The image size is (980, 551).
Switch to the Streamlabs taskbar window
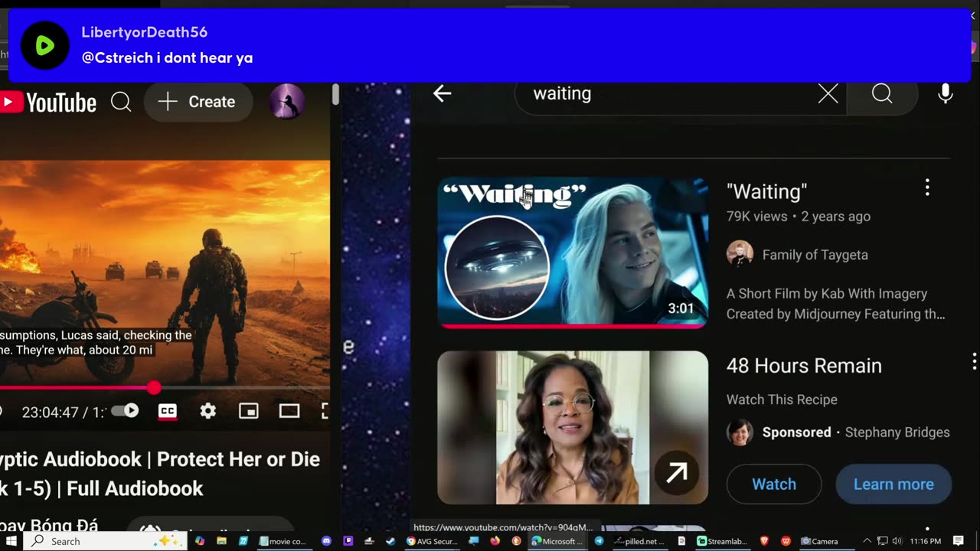(723, 541)
